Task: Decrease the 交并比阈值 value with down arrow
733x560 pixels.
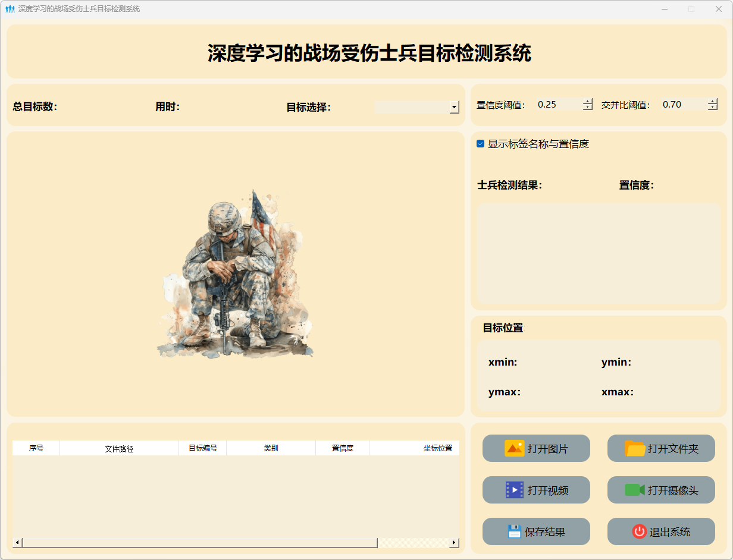Action: coord(713,108)
